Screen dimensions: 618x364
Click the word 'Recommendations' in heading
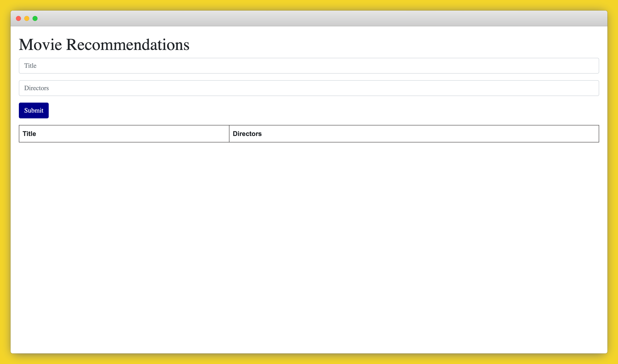[x=127, y=45]
